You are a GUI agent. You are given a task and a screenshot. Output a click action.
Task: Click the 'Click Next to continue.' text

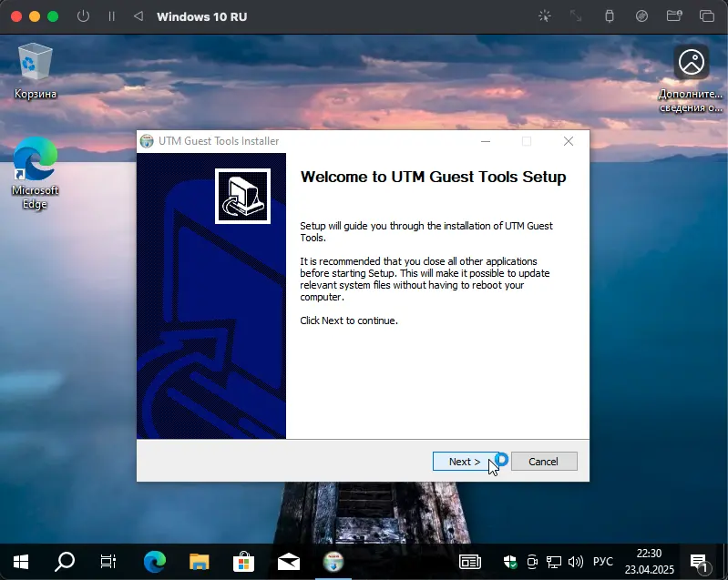pyautogui.click(x=349, y=321)
